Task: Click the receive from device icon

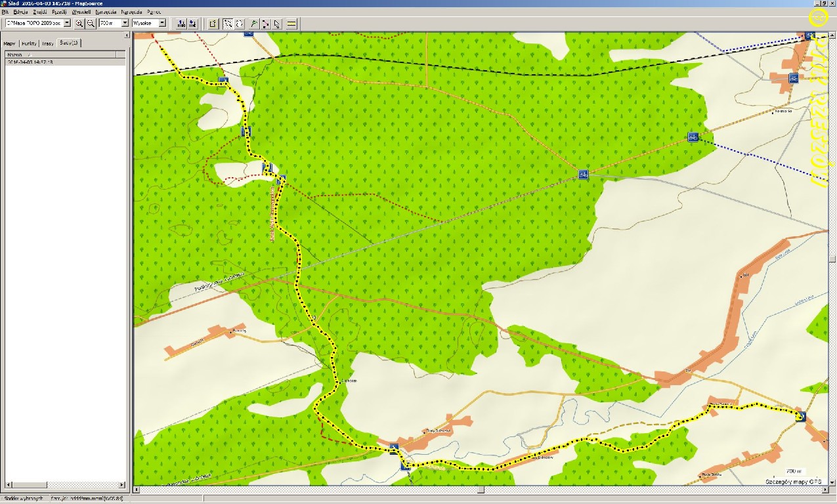Action: pos(192,24)
